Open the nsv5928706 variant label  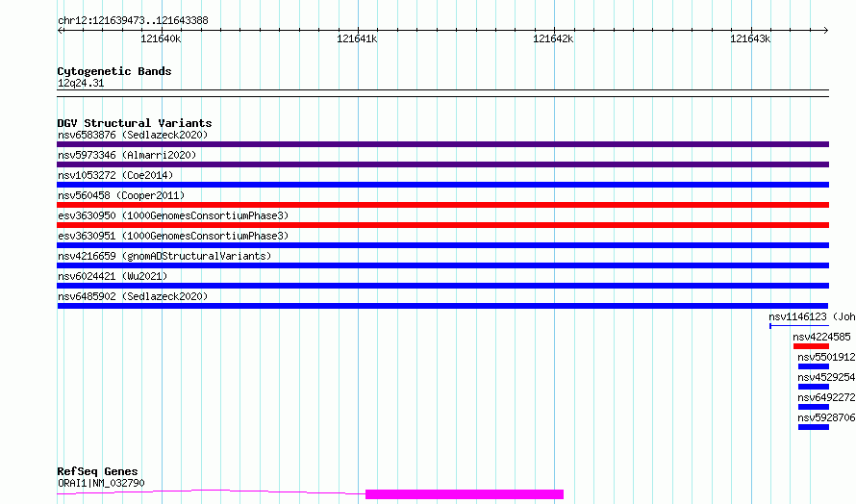[826, 417]
